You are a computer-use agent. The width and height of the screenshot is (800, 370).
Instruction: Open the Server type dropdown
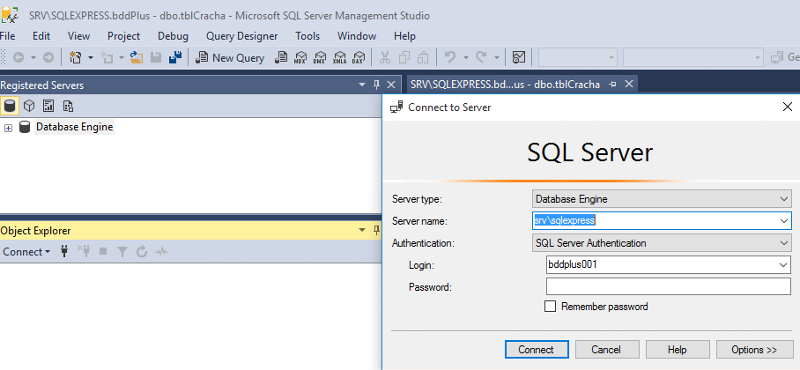(785, 199)
